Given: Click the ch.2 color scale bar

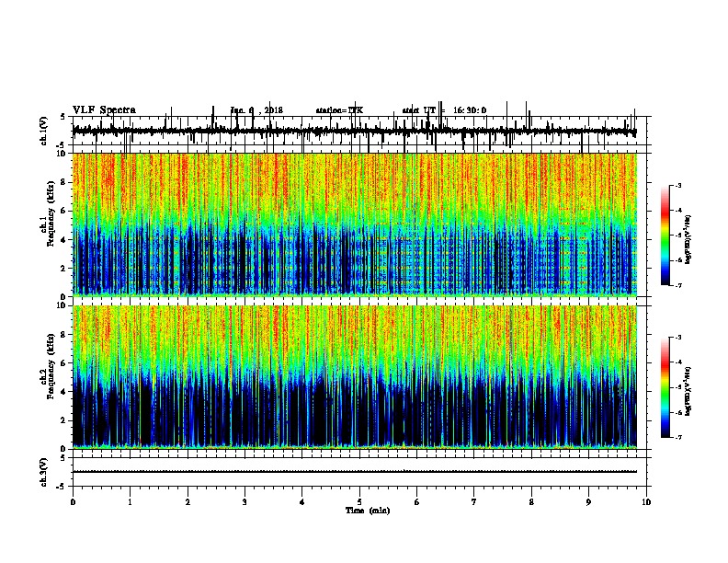Looking at the screenshot, I should 665,387.
